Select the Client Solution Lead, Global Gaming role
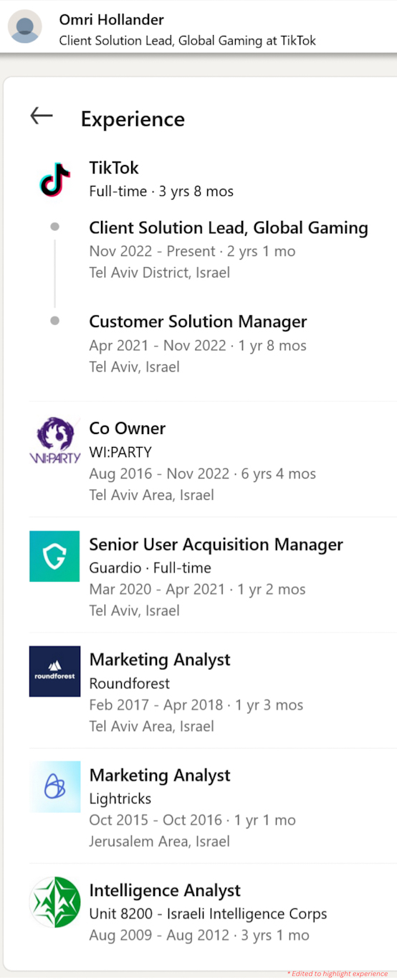The image size is (397, 980). click(x=229, y=228)
